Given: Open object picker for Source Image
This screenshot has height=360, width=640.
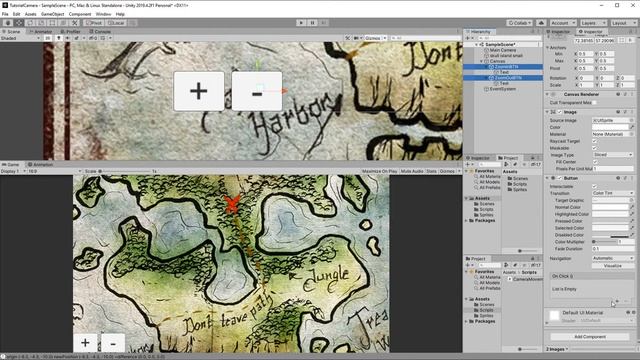Looking at the screenshot, I should pyautogui.click(x=631, y=120).
